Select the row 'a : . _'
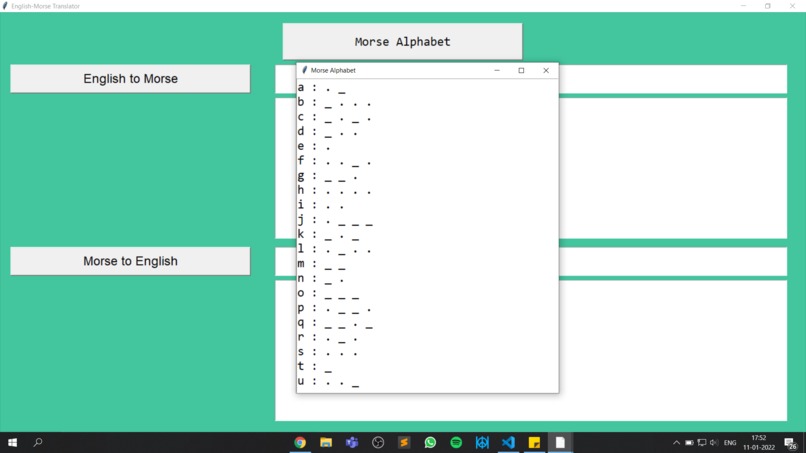The height and width of the screenshot is (453, 806). point(321,88)
